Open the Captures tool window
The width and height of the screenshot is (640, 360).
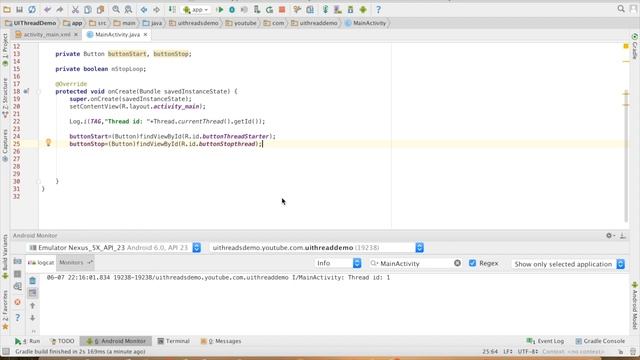tap(5, 145)
